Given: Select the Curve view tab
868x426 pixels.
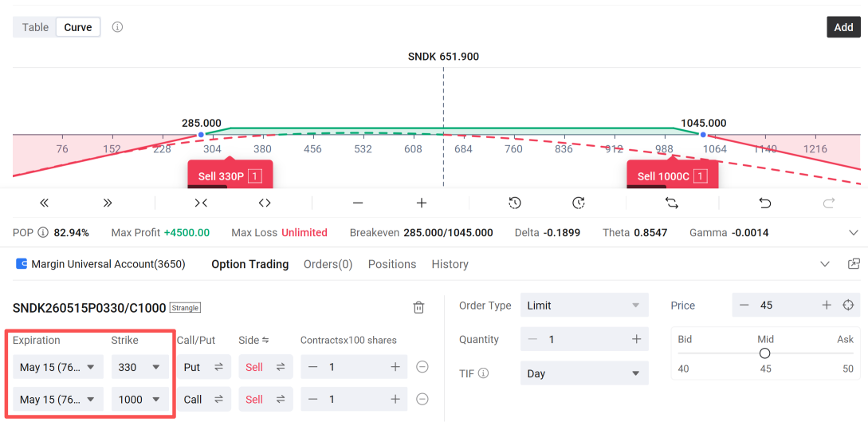Looking at the screenshot, I should coord(78,27).
